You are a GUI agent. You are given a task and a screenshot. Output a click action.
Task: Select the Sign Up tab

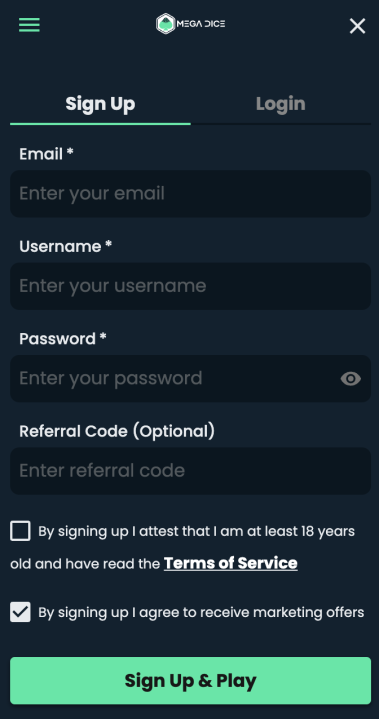[100, 104]
